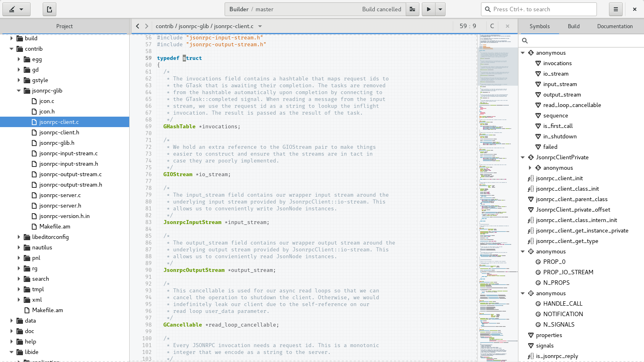The height and width of the screenshot is (362, 644).
Task: Click the source code minimap overview
Action: 497,197
